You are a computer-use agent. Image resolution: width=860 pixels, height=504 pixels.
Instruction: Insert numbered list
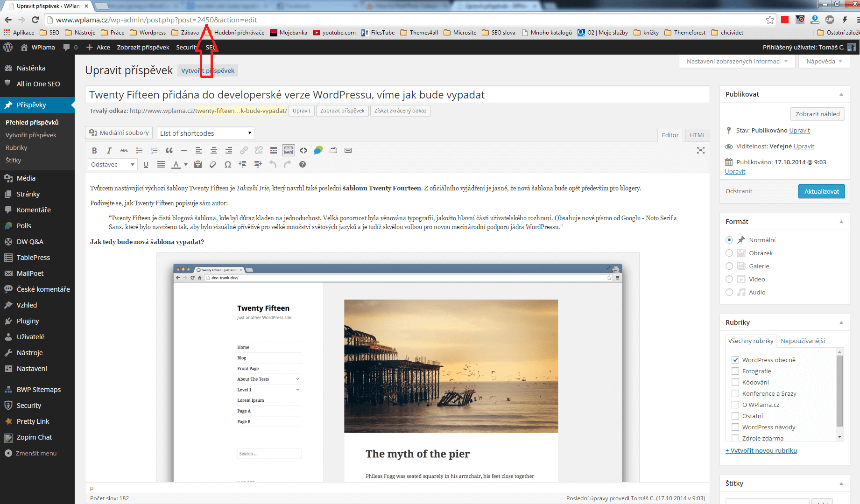[154, 150]
